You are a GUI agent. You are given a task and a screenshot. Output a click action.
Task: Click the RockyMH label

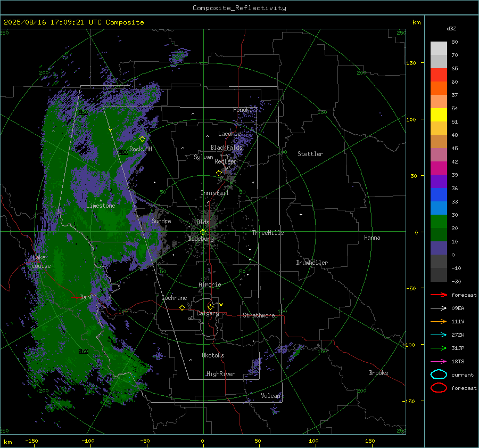coord(141,149)
